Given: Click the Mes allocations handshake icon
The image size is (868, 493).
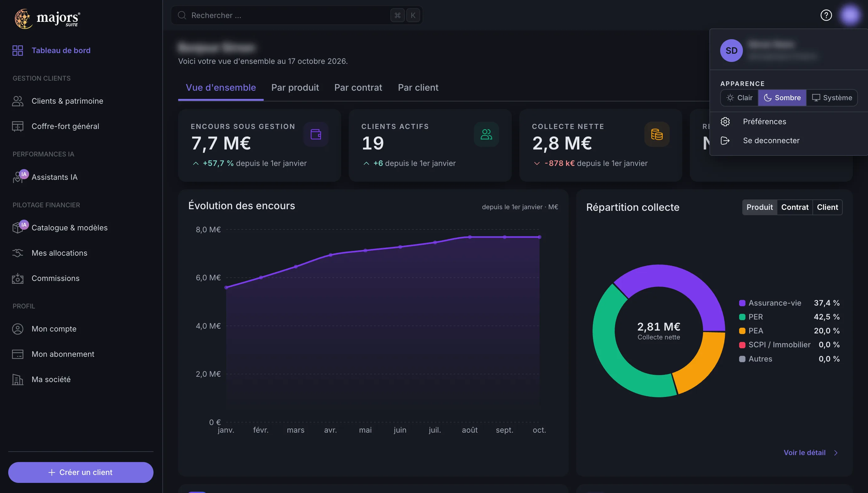Looking at the screenshot, I should pos(18,253).
